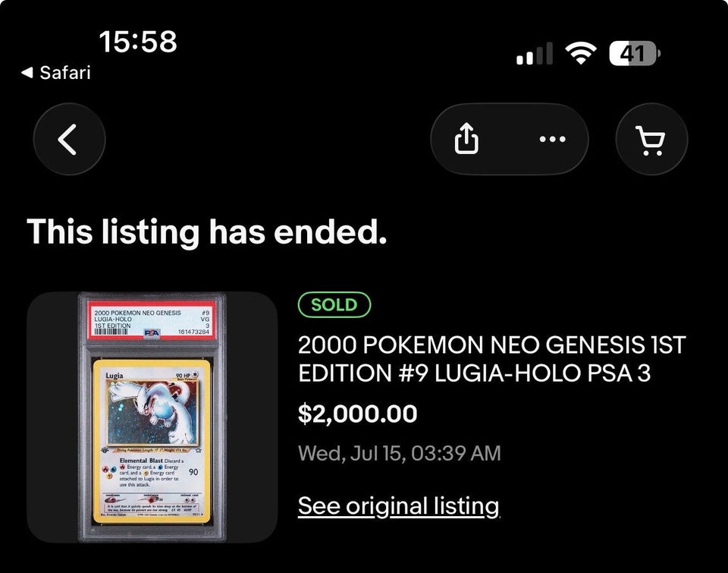Tap the Wi-Fi status icon
The image size is (728, 573).
point(580,52)
